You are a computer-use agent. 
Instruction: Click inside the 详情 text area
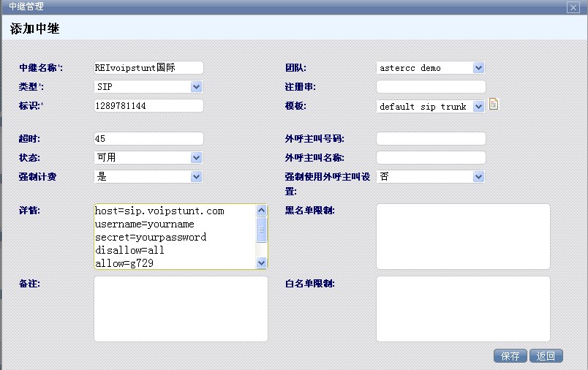tap(175, 236)
